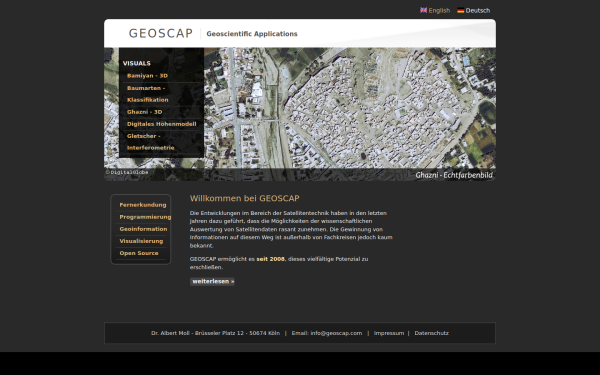This screenshot has width=600, height=375.
Task: Click the UK flag icon
Action: pos(423,10)
